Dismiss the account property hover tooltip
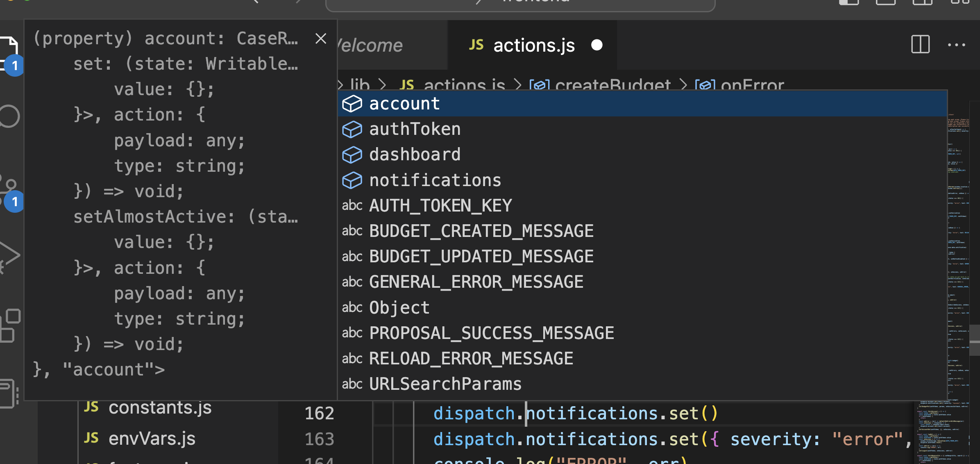Screen dimensions: 980x464 [321, 38]
